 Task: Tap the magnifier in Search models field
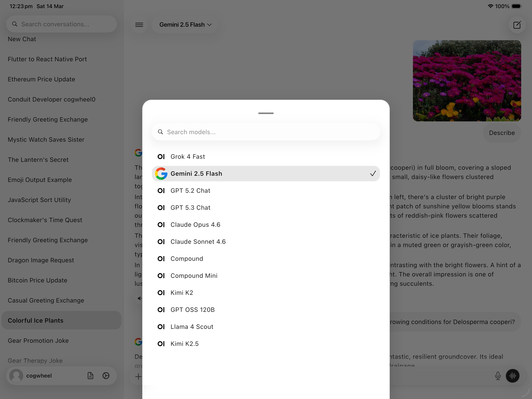point(160,132)
